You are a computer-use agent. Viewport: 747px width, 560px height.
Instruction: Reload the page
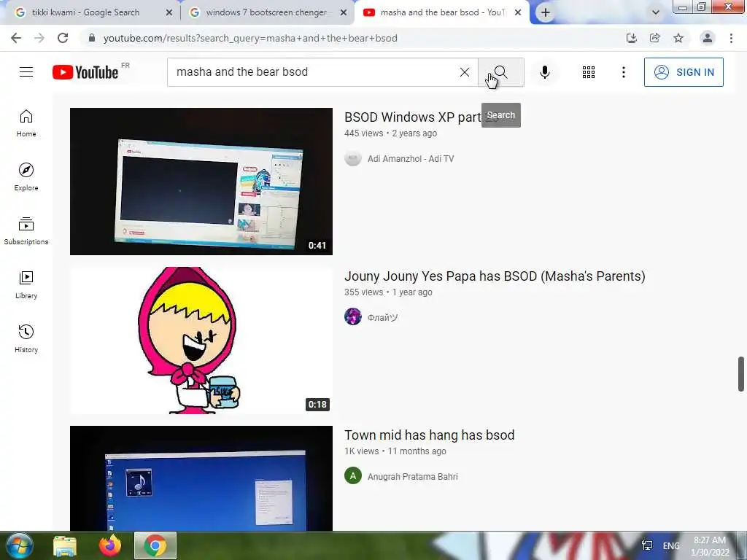point(63,38)
